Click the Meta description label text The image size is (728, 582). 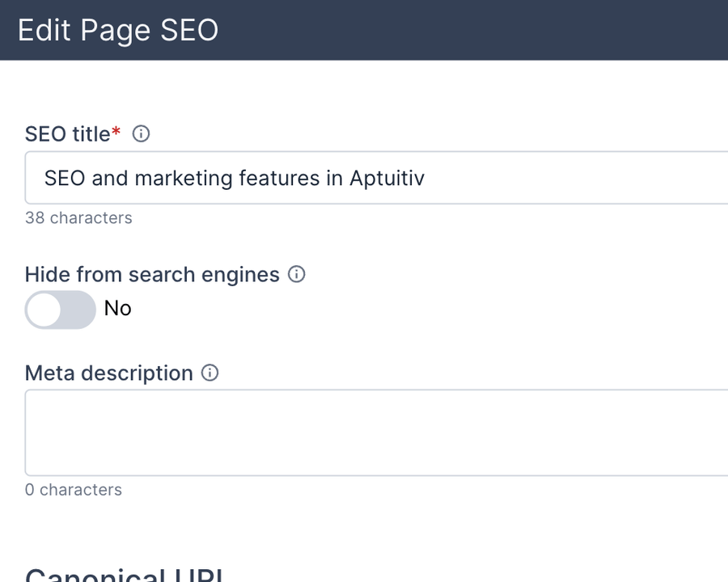pos(109,373)
